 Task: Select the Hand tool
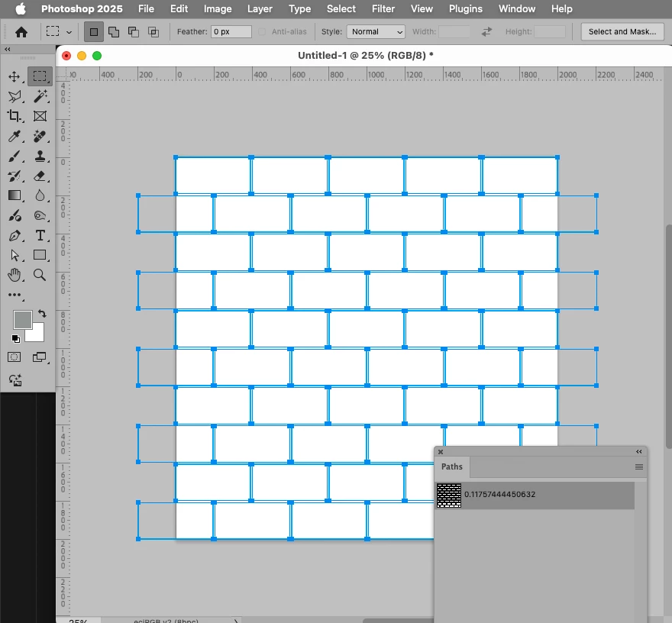tap(15, 275)
